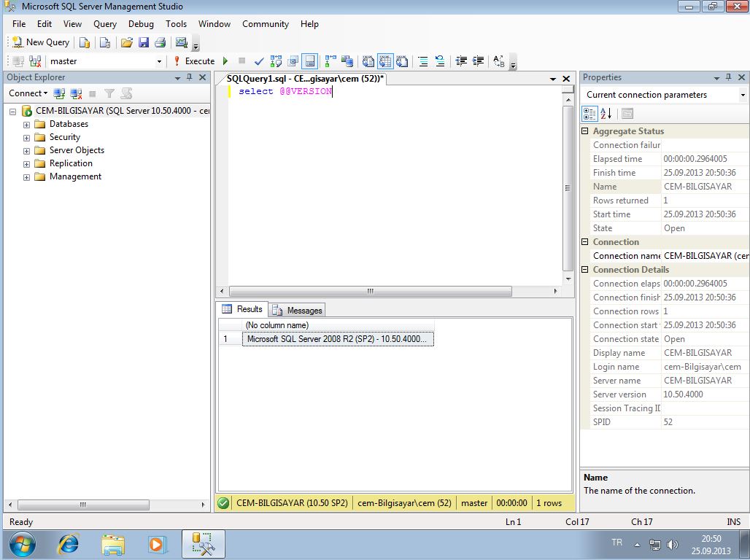Viewport: 750px width, 560px height.
Task: Select the SQLQuery1.sql document tab
Action: pyautogui.click(x=305, y=79)
